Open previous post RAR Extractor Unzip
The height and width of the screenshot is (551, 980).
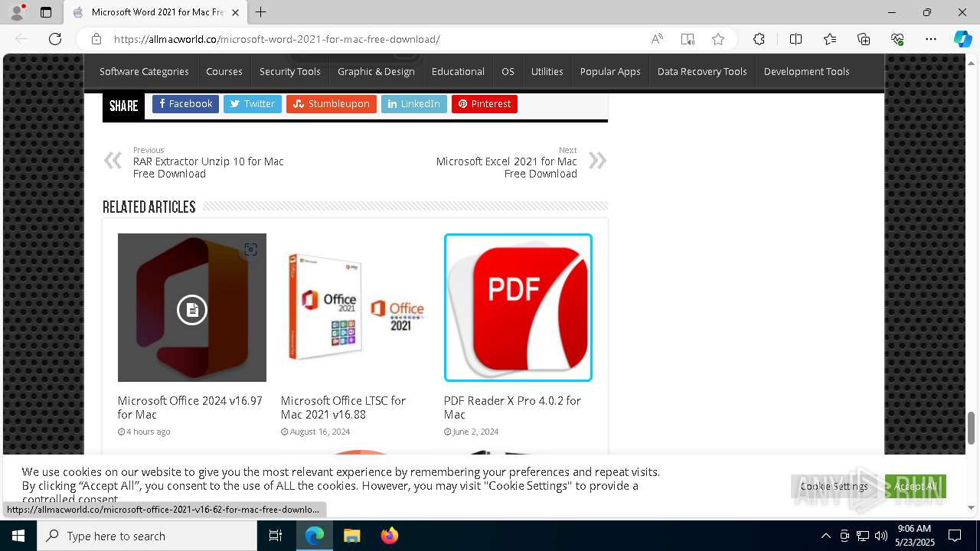coord(208,168)
